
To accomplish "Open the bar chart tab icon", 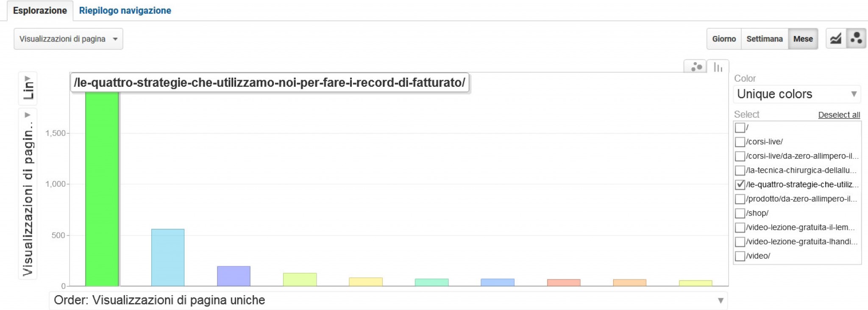I will click(718, 67).
